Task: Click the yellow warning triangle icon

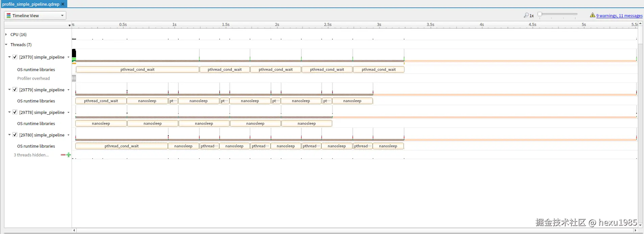Action: [x=592, y=15]
